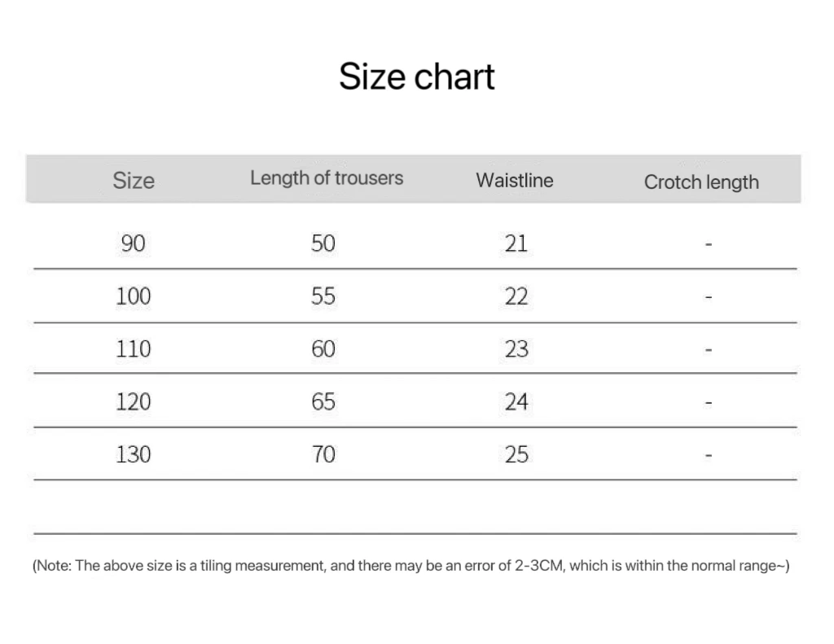Click the crotch length dash for size 90

tap(709, 243)
